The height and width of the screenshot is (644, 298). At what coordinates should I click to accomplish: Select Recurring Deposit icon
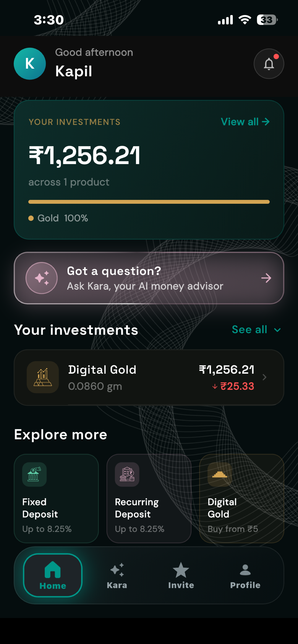coord(127,474)
